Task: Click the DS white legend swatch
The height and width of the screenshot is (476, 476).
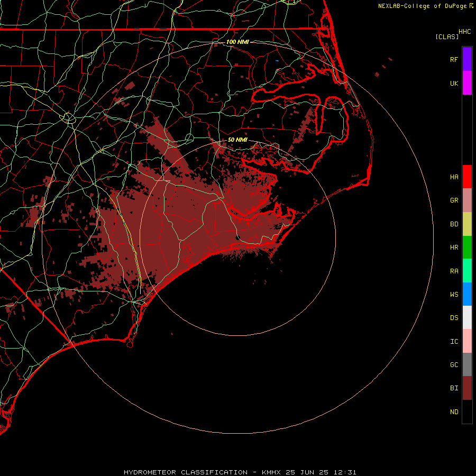Action: (x=467, y=317)
